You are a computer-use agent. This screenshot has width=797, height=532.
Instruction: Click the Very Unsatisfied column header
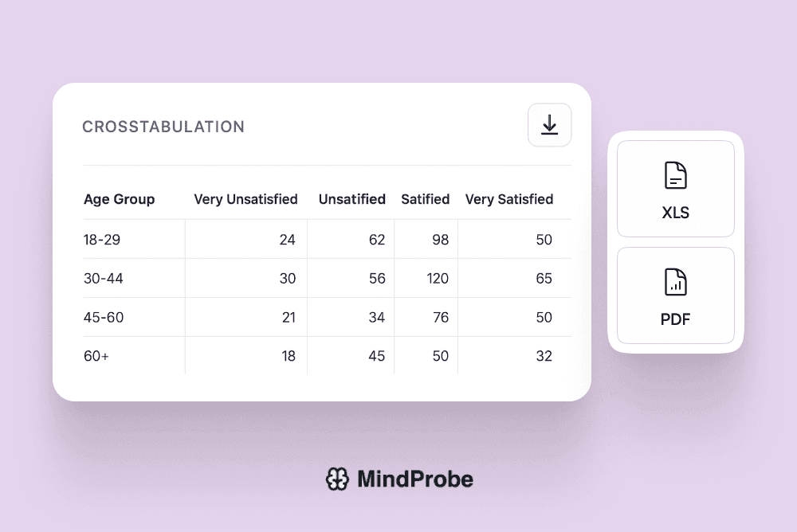[x=245, y=199]
